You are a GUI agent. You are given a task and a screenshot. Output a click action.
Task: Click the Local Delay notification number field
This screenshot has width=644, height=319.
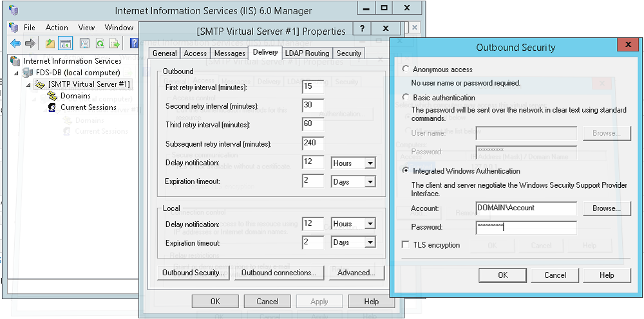tap(313, 223)
